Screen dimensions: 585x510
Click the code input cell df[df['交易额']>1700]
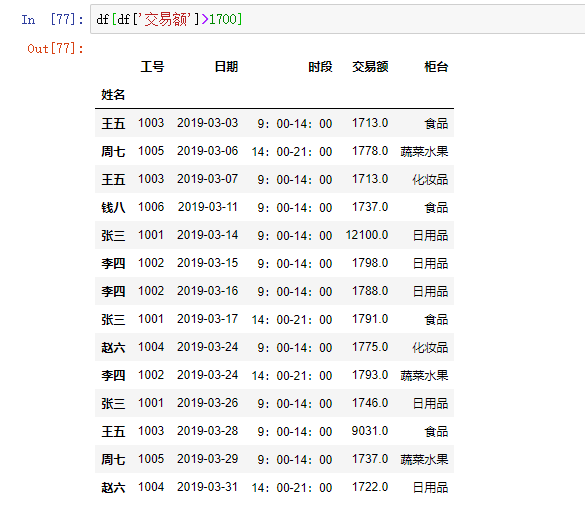tap(338, 19)
